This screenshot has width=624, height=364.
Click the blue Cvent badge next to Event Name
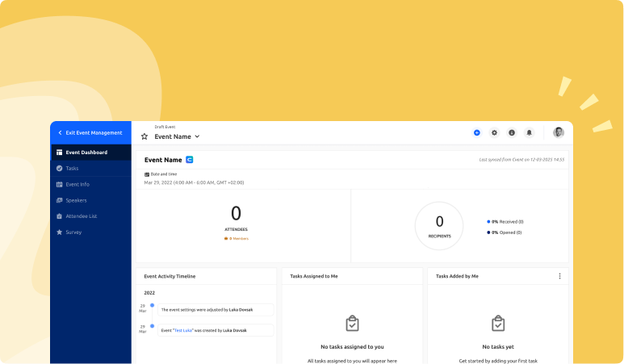pyautogui.click(x=190, y=160)
